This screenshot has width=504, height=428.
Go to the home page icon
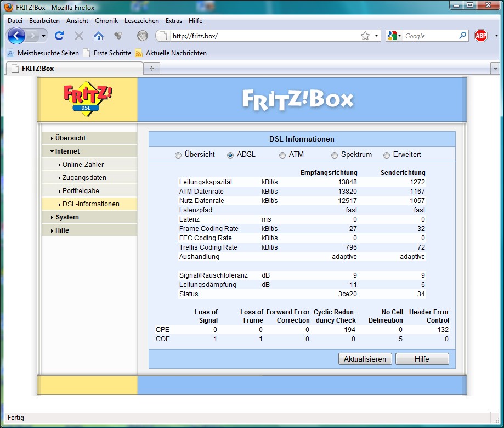coord(98,36)
